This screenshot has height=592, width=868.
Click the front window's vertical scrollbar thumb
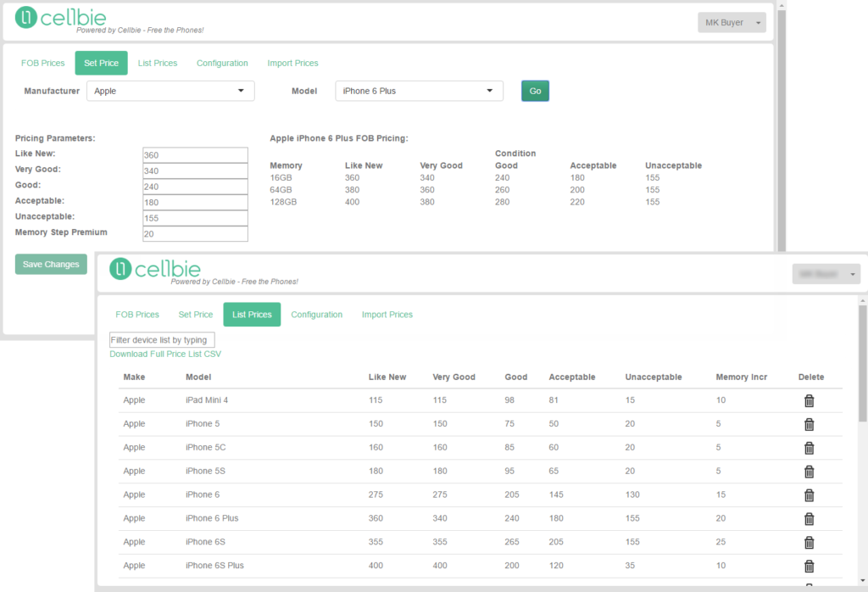point(862,363)
